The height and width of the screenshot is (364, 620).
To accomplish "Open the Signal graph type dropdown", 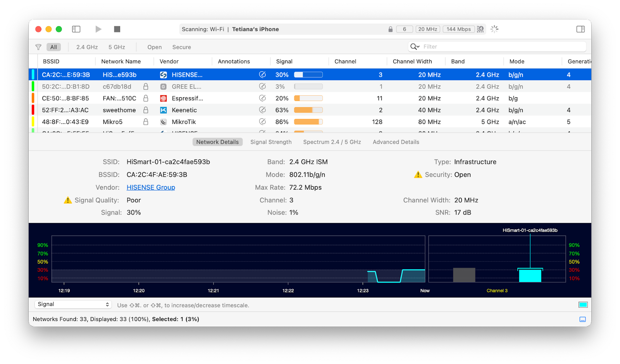I will [x=73, y=304].
